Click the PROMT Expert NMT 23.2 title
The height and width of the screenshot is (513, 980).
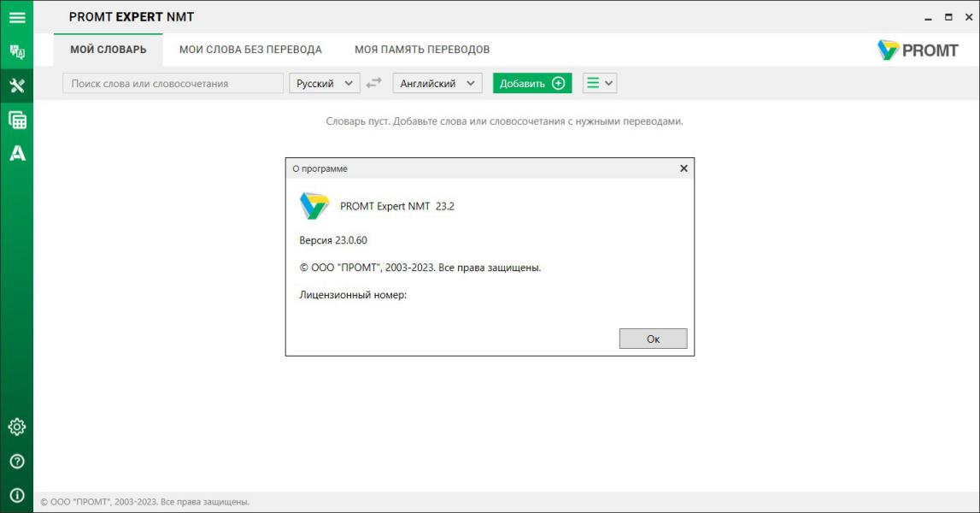397,206
